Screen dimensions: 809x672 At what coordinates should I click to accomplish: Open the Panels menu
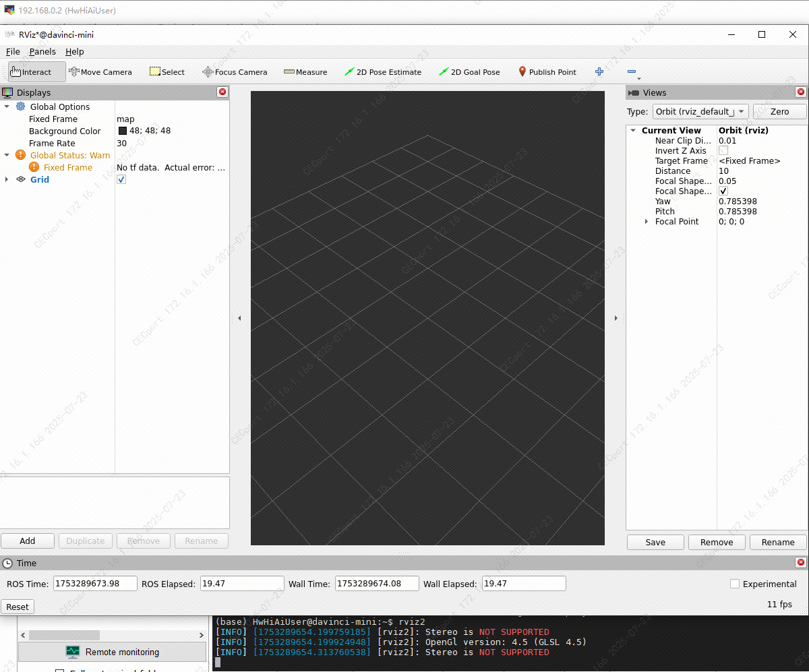point(42,51)
